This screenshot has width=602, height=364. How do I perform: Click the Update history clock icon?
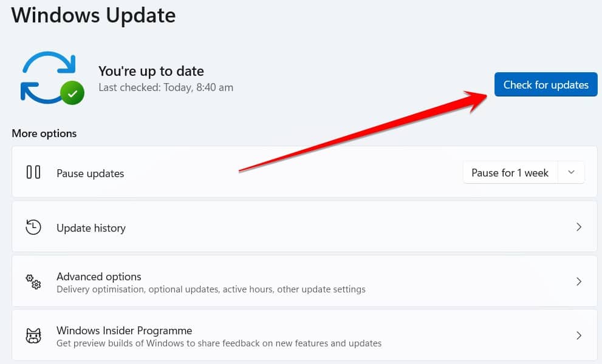pos(33,227)
